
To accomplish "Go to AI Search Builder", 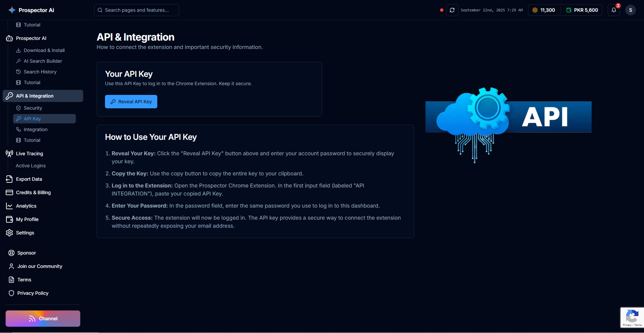I will (x=43, y=61).
